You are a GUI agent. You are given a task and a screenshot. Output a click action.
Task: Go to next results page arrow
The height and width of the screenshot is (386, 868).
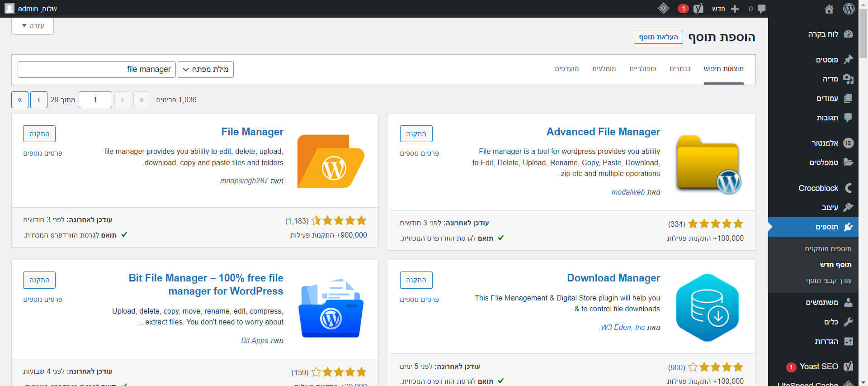39,100
